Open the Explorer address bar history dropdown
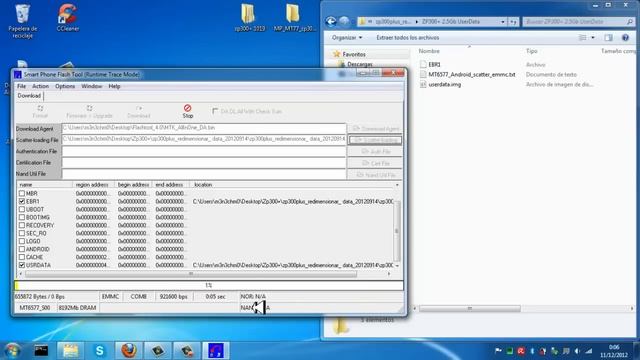 click(503, 22)
